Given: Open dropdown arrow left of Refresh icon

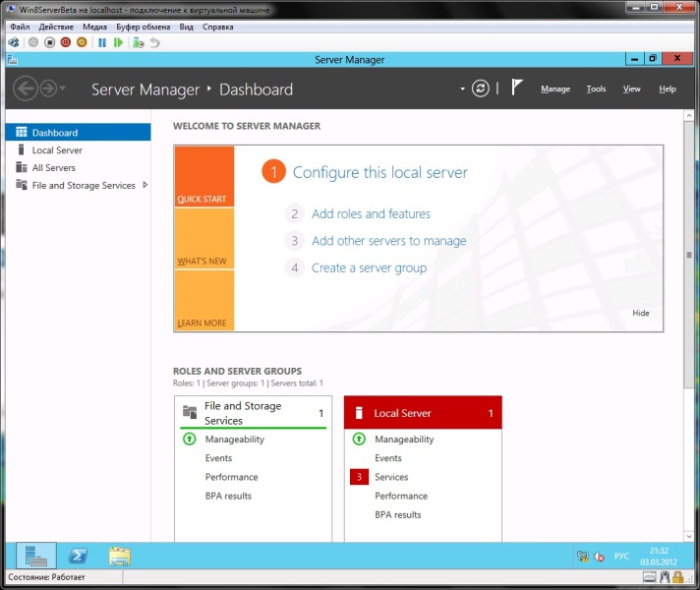Looking at the screenshot, I should pos(462,88).
